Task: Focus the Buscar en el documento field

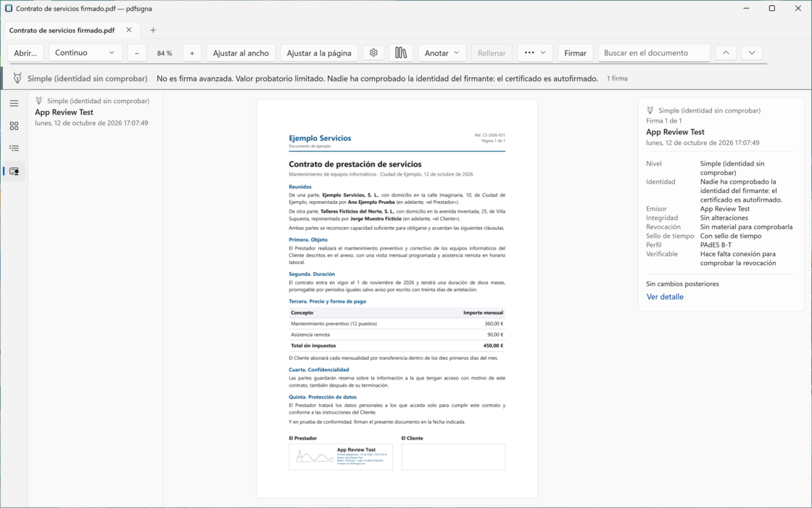Action: [654, 53]
